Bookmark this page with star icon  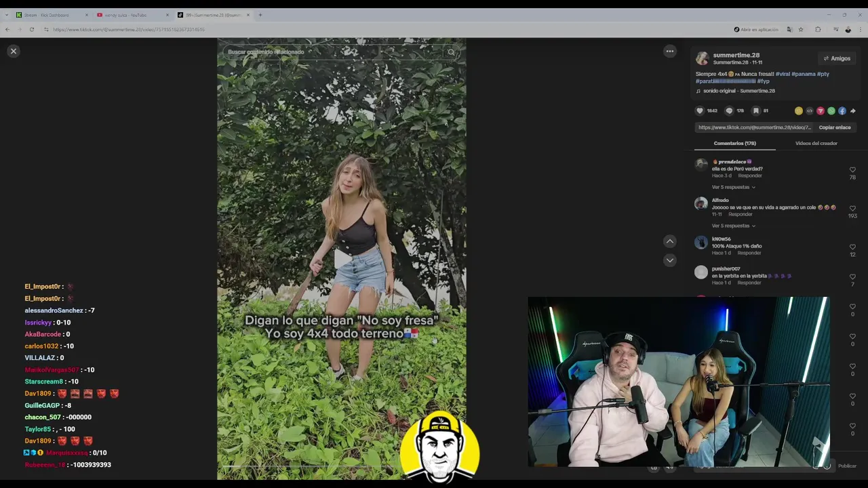[x=801, y=29]
